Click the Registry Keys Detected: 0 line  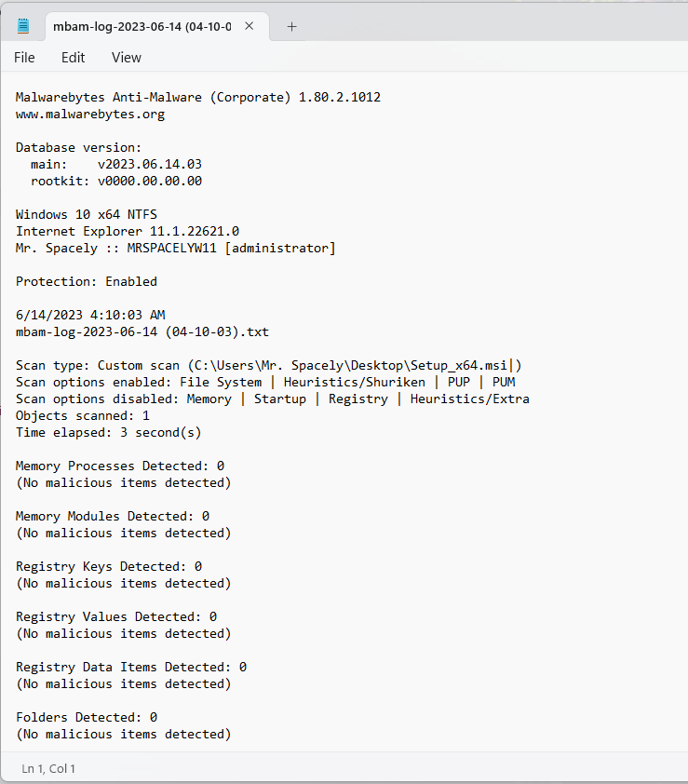pos(109,566)
